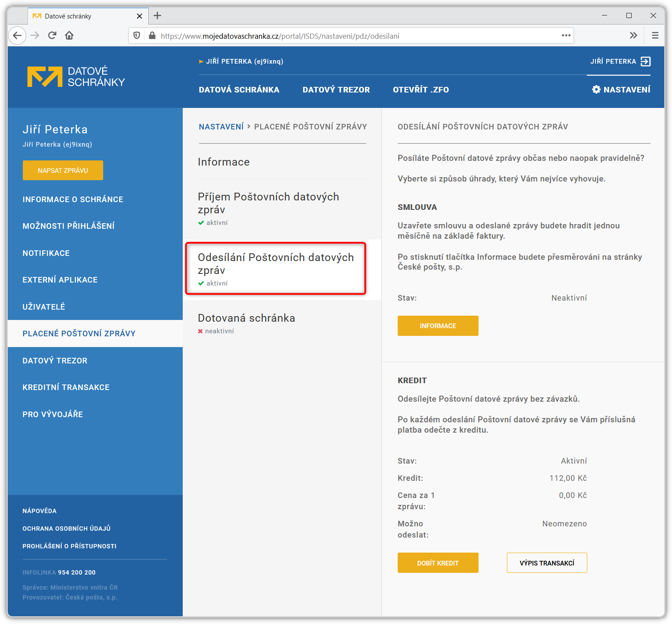
Task: Reload the page with the refresh icon
Action: [x=52, y=35]
